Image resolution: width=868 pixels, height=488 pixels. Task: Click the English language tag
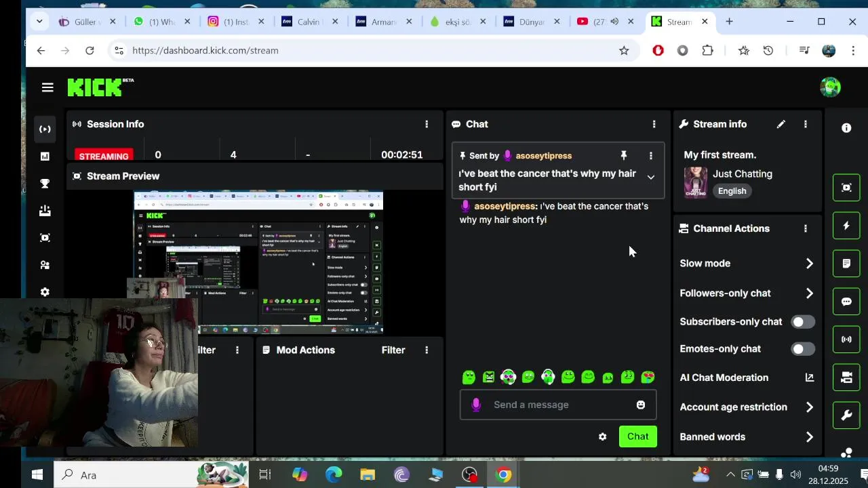pos(732,191)
